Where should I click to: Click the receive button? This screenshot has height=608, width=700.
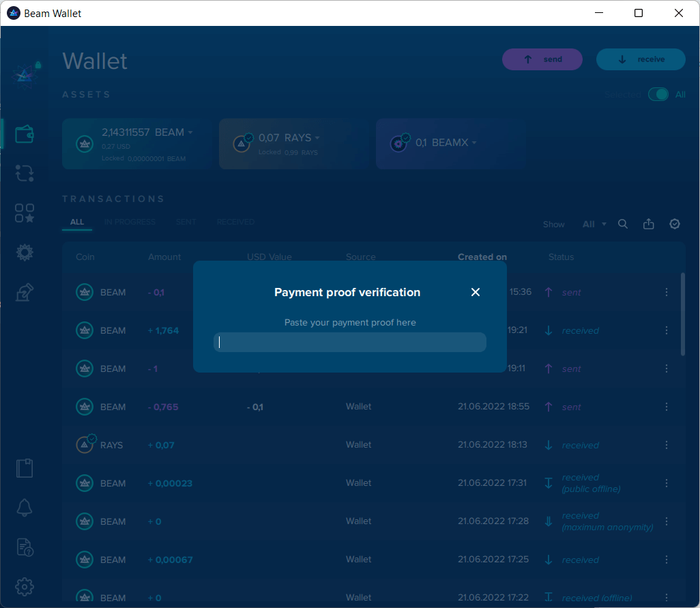[641, 59]
